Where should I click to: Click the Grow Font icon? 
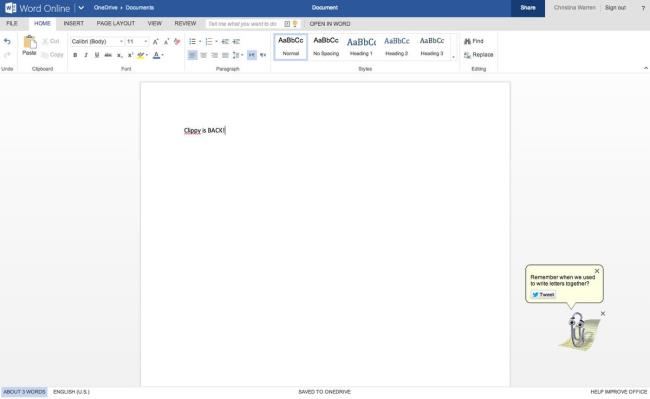click(155, 41)
